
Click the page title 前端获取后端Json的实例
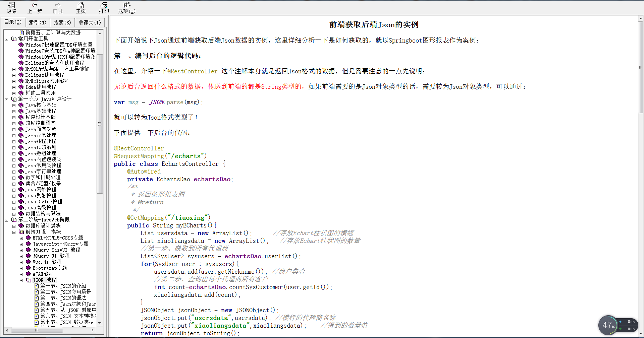(x=374, y=24)
